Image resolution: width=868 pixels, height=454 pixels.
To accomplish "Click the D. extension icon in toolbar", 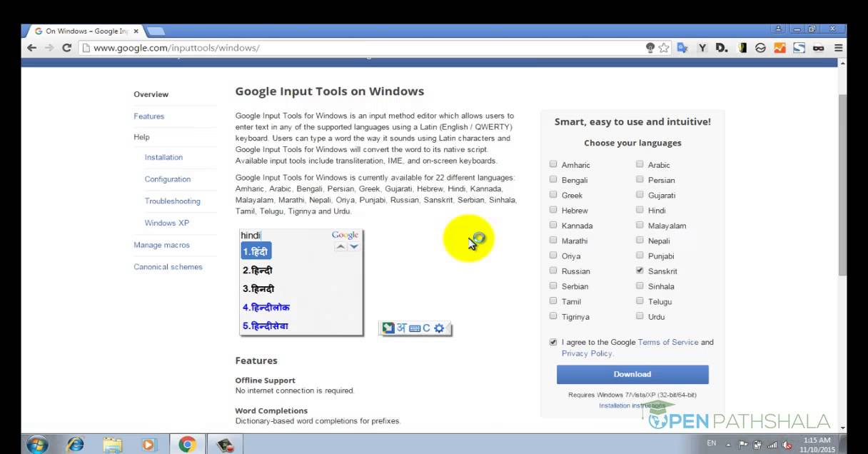I will [722, 48].
